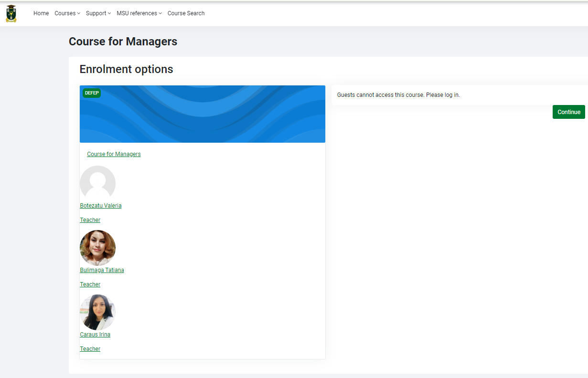Open Caraus Irina's profile link
This screenshot has width=588, height=378.
pos(95,335)
